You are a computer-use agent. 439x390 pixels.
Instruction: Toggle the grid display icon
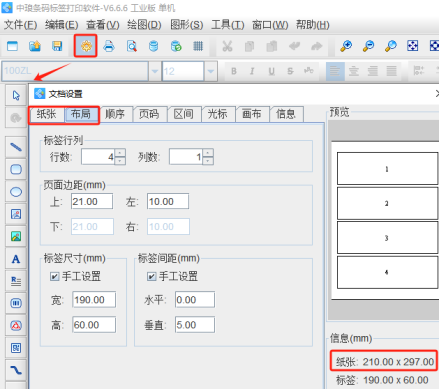coord(198,46)
